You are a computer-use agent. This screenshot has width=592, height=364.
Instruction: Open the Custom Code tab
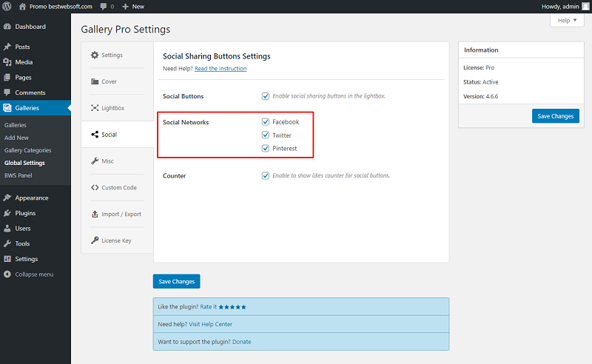tap(119, 187)
